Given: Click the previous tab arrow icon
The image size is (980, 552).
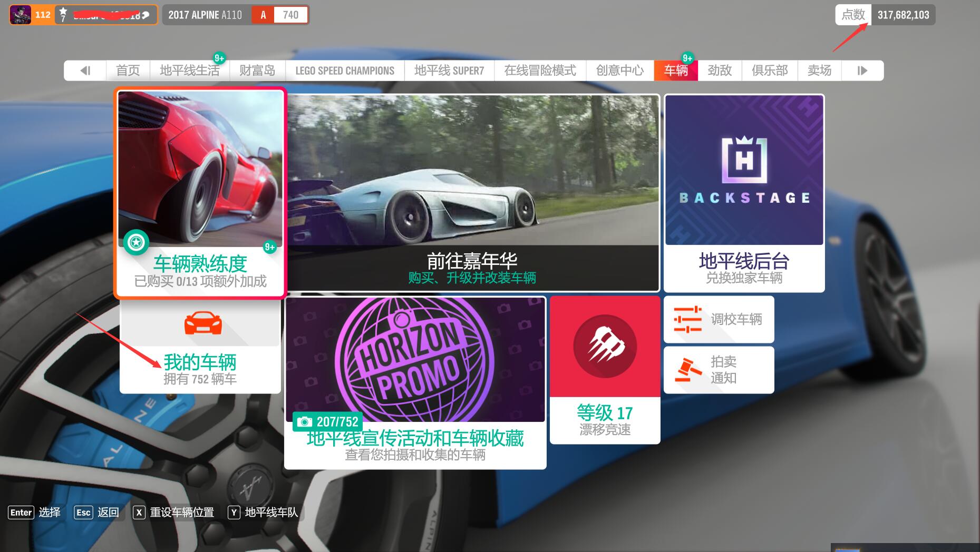Looking at the screenshot, I should pyautogui.click(x=85, y=71).
